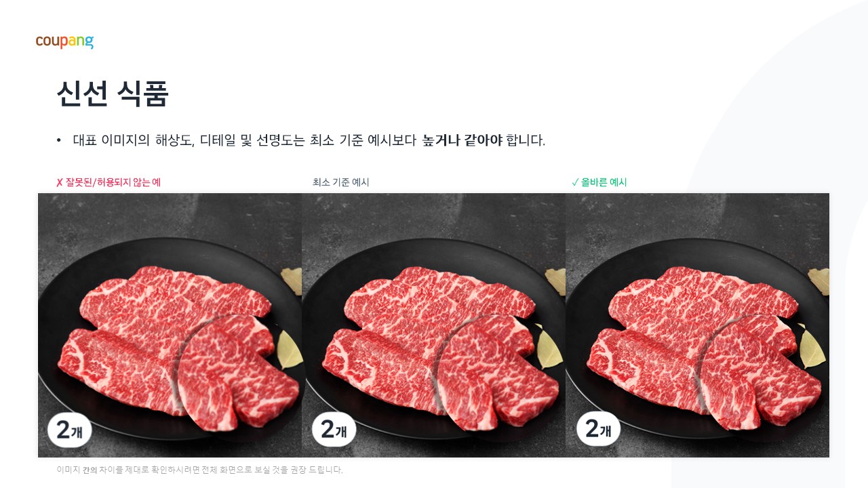Click the Coupang logo
This screenshot has height=488, width=868.
pyautogui.click(x=64, y=42)
